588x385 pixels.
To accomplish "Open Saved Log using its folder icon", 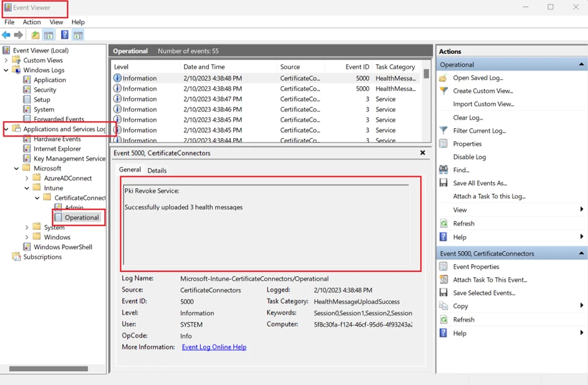I will (x=443, y=77).
